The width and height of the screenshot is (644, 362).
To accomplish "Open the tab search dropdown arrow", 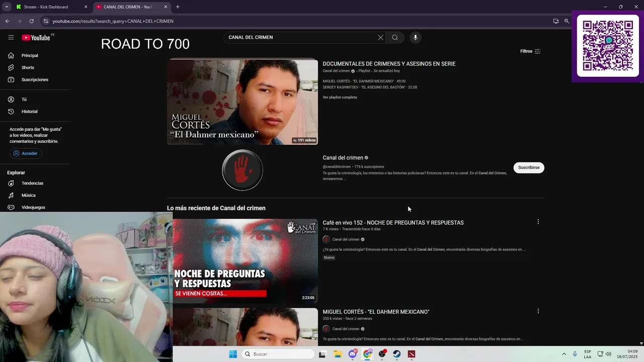I will [7, 7].
